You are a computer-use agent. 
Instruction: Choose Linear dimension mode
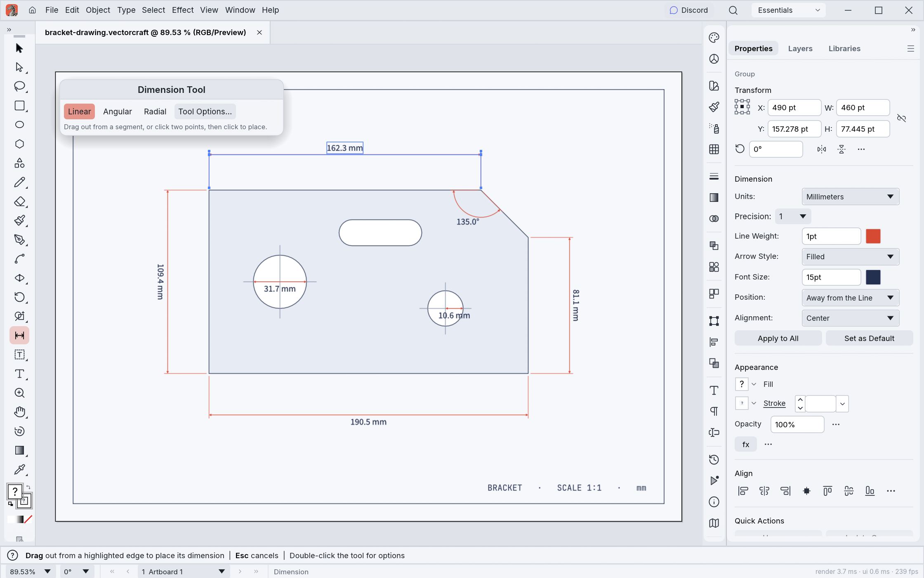tap(79, 111)
